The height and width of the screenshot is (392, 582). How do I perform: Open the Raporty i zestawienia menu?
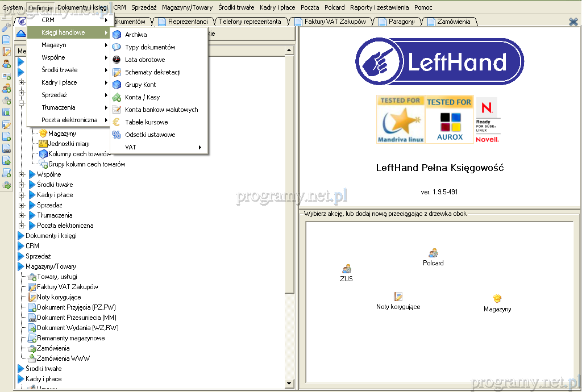tap(379, 7)
